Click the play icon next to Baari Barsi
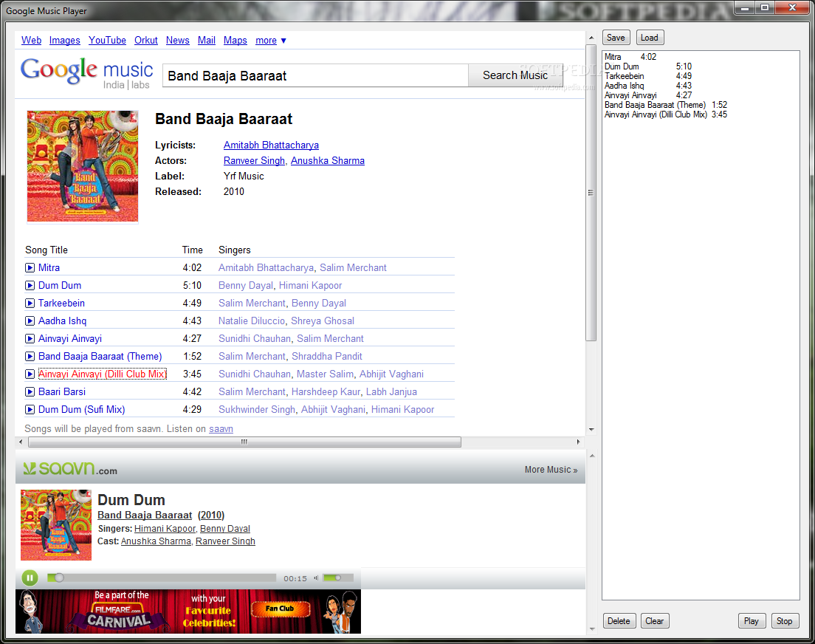Screen dimensions: 815x644 (x=30, y=391)
